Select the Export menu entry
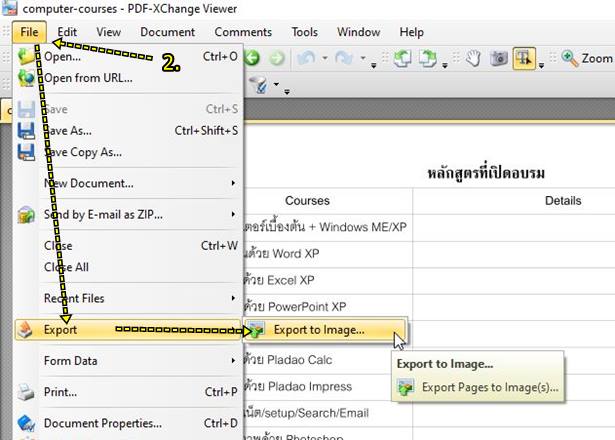 tap(128, 330)
